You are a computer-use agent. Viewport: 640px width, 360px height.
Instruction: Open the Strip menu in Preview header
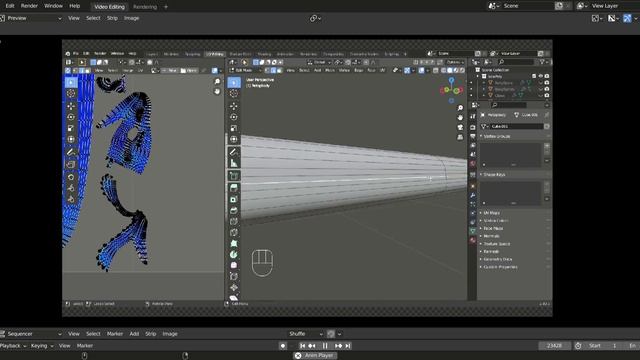coord(112,18)
